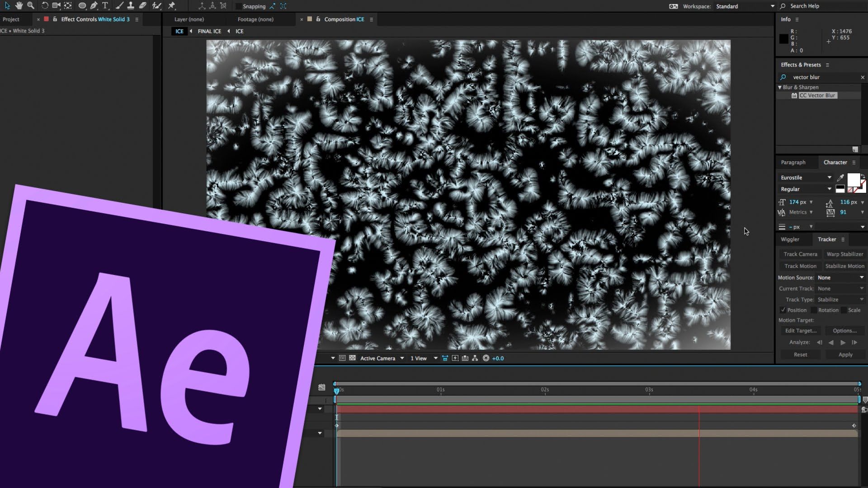Select the Type tool
The image size is (868, 488).
[105, 5]
